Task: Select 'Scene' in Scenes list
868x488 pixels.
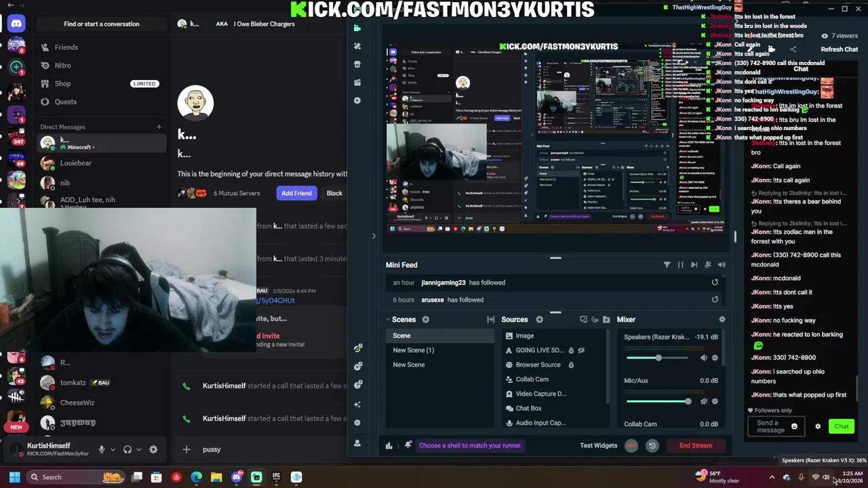Action: [x=440, y=335]
